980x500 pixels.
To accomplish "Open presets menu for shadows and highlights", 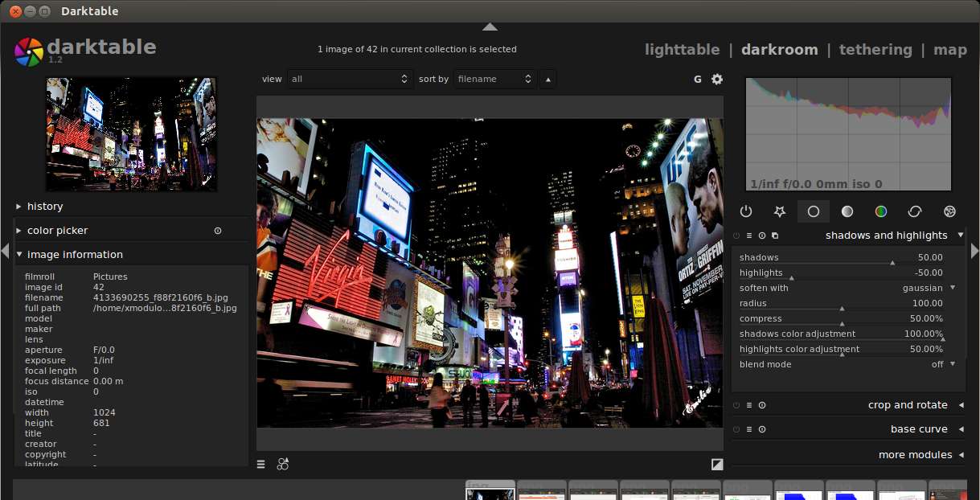I will tap(749, 236).
